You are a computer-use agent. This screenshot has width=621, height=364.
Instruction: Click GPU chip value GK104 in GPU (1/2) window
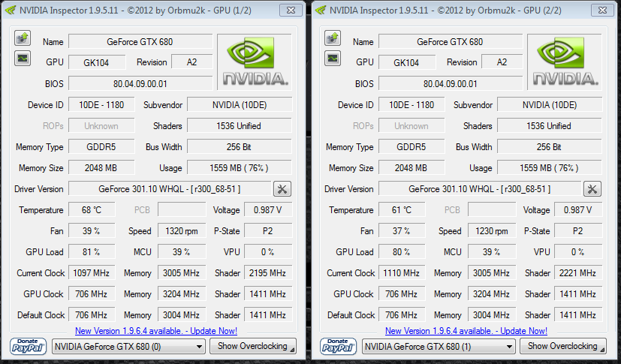[x=97, y=62]
